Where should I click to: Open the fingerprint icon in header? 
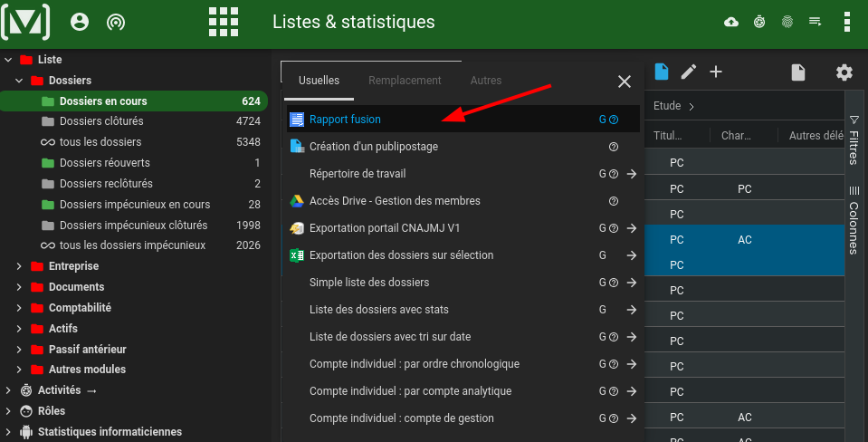pos(787,22)
